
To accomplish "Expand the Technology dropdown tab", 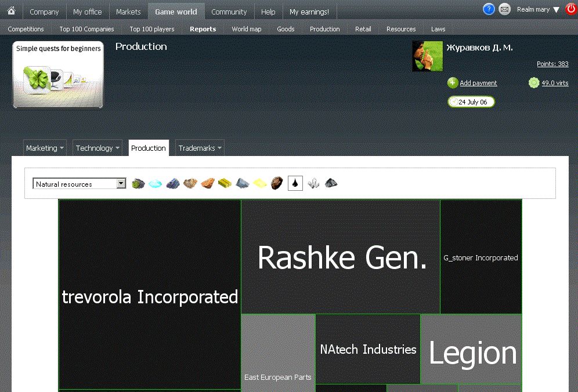I will pyautogui.click(x=97, y=148).
